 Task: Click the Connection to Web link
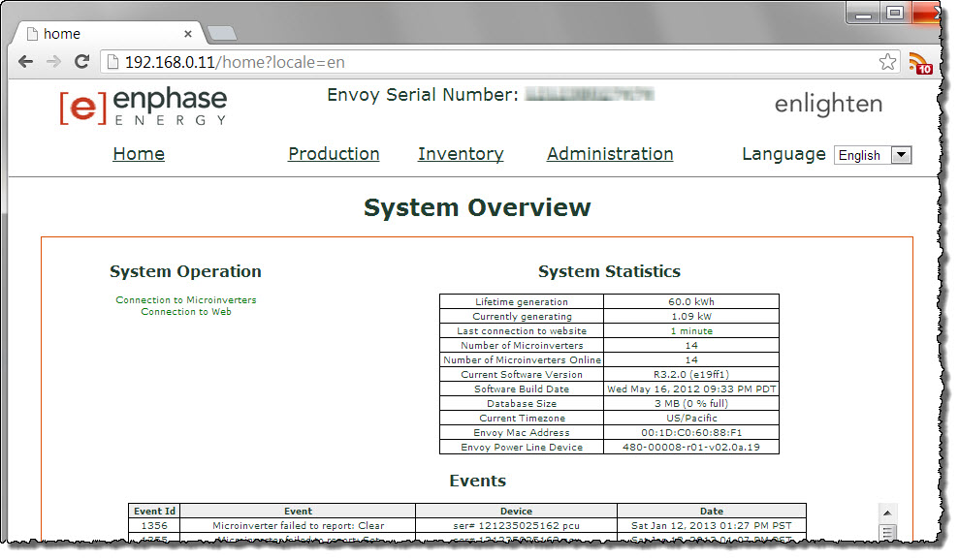pyautogui.click(x=185, y=311)
